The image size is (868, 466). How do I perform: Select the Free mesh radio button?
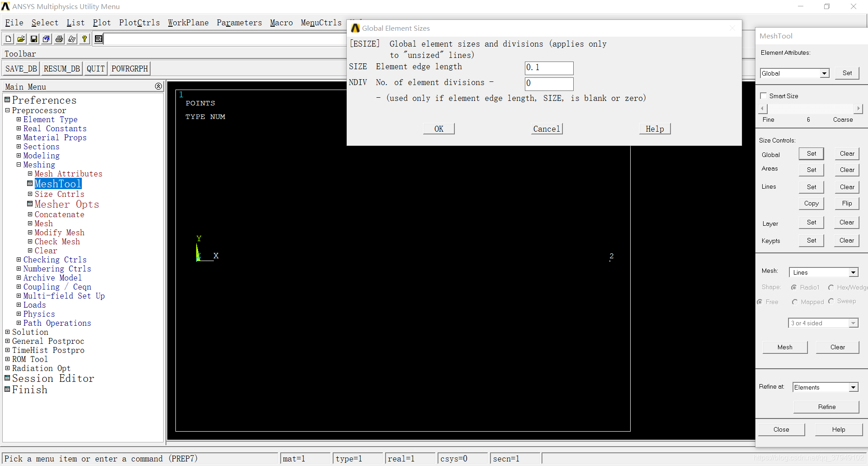(760, 302)
